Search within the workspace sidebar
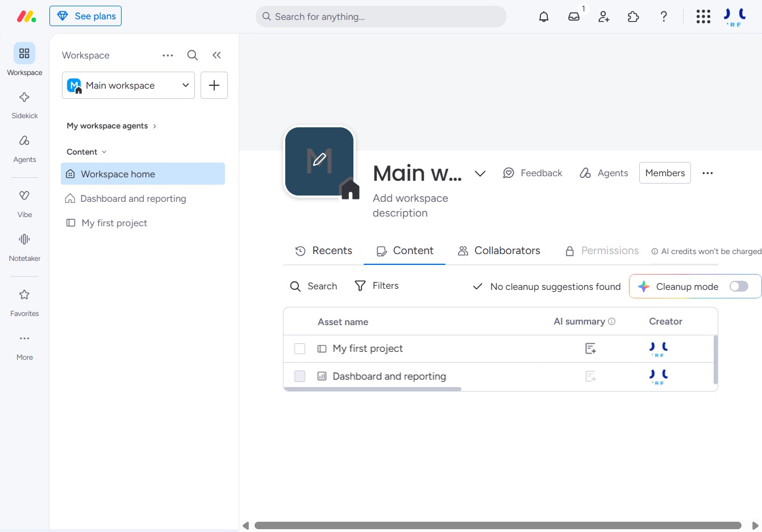 193,55
